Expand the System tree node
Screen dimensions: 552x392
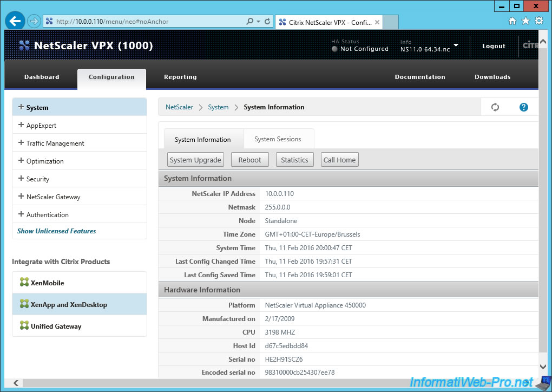click(21, 107)
